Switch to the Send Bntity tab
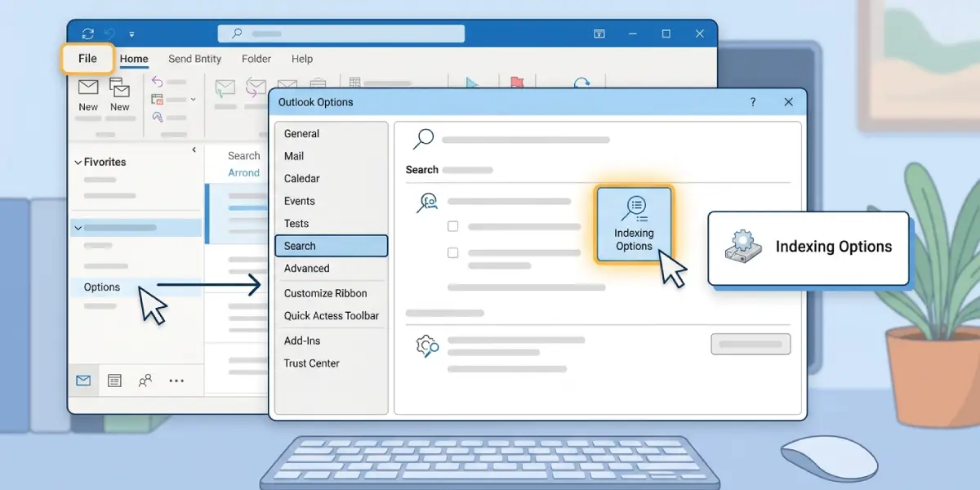The width and height of the screenshot is (980, 490). 194,59
